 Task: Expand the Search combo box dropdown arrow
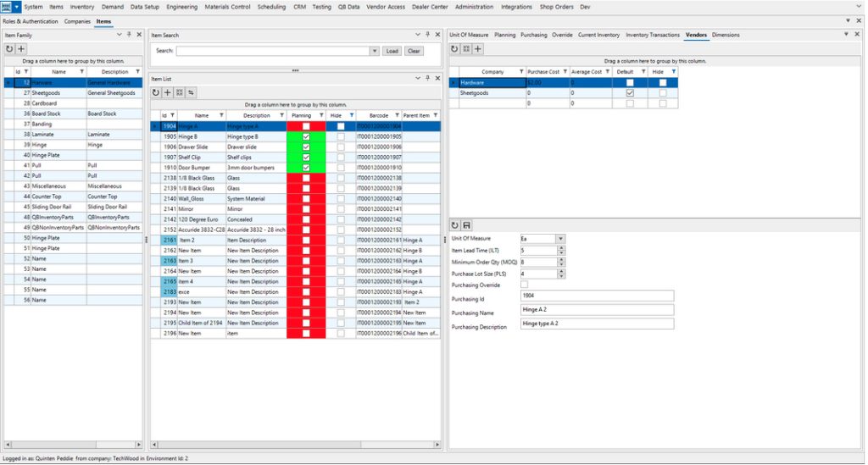pos(375,51)
